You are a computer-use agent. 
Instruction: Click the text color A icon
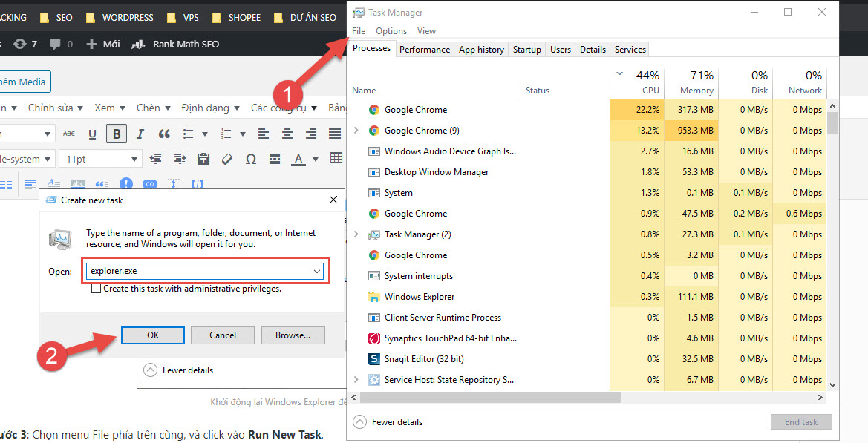(x=298, y=160)
